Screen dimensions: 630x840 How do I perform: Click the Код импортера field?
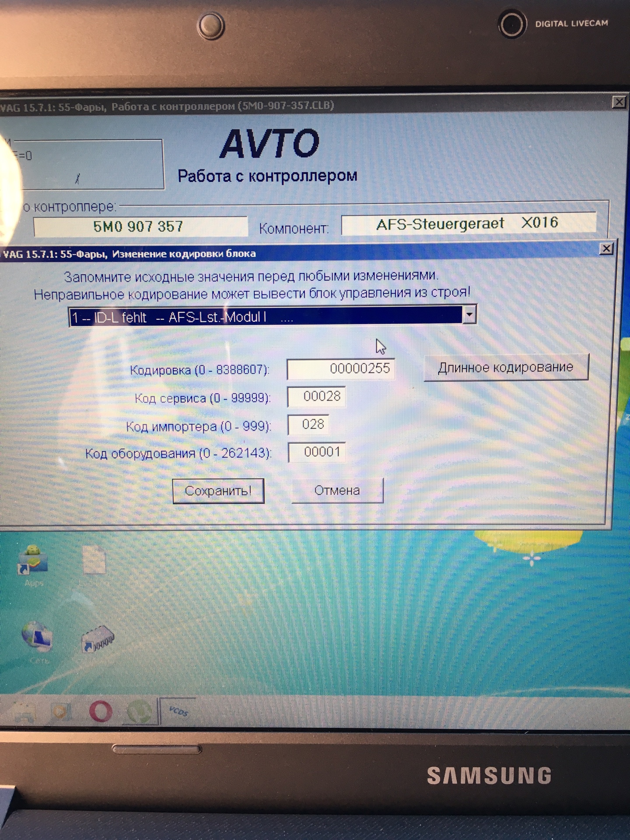coord(308,424)
